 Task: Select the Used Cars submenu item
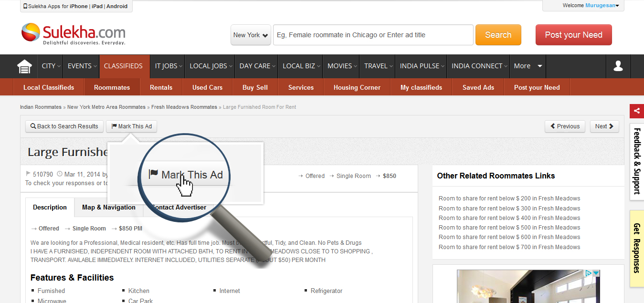coord(207,88)
